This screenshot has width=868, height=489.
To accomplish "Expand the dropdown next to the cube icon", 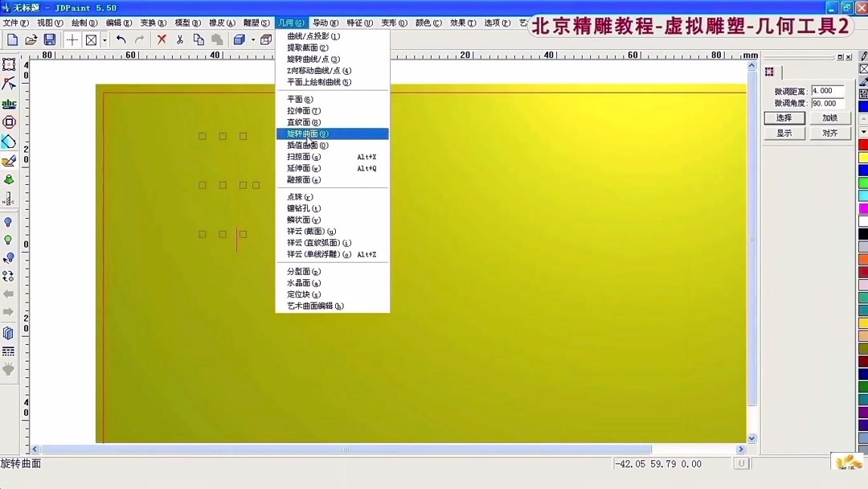I will click(252, 39).
